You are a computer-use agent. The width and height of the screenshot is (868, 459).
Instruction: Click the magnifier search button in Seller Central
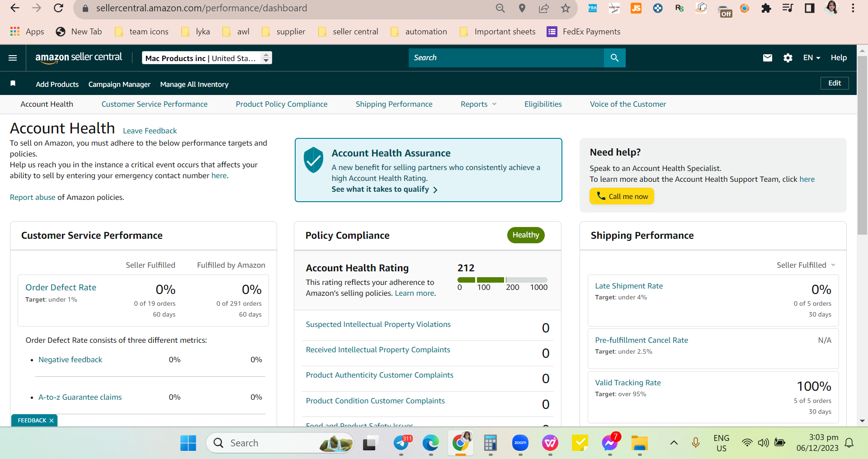[x=614, y=58]
